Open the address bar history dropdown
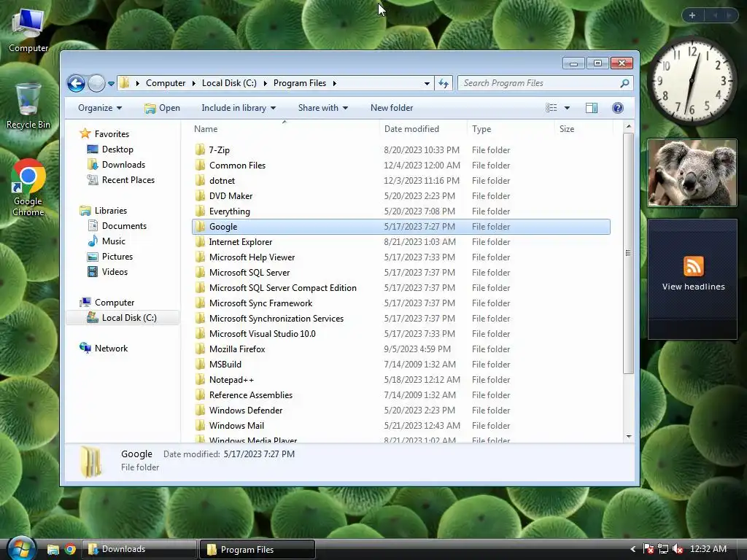This screenshot has width=747, height=560. click(x=427, y=83)
